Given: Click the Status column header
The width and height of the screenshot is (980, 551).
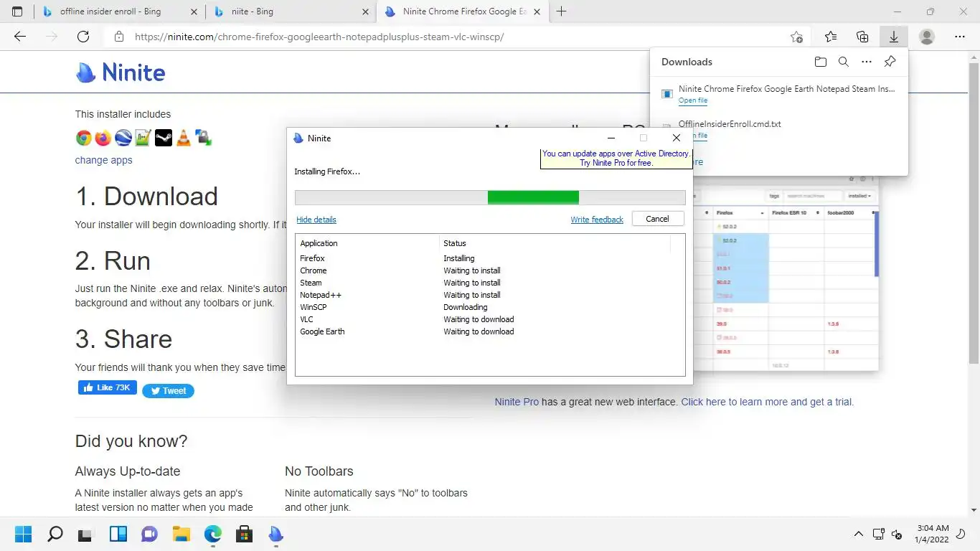Looking at the screenshot, I should click(x=555, y=243).
